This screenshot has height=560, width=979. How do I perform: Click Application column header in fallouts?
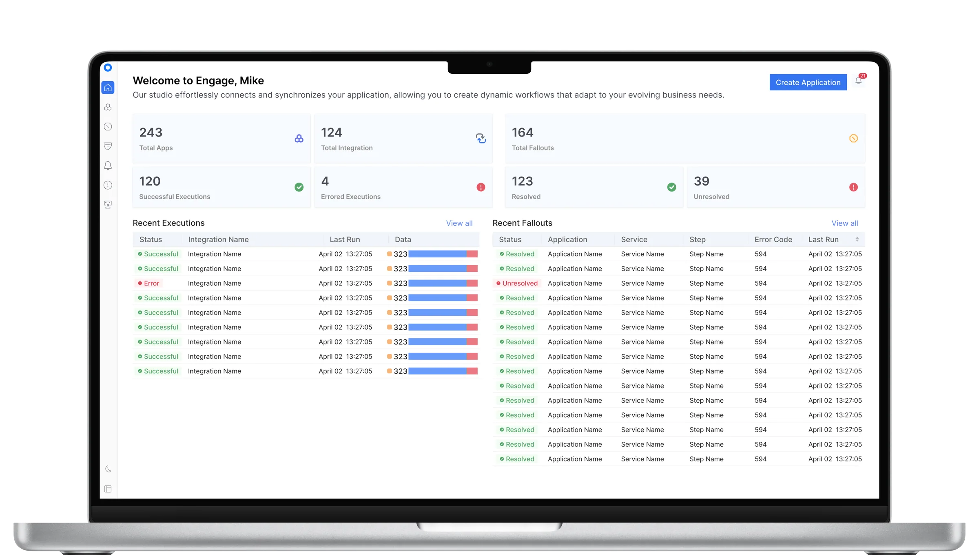(567, 240)
